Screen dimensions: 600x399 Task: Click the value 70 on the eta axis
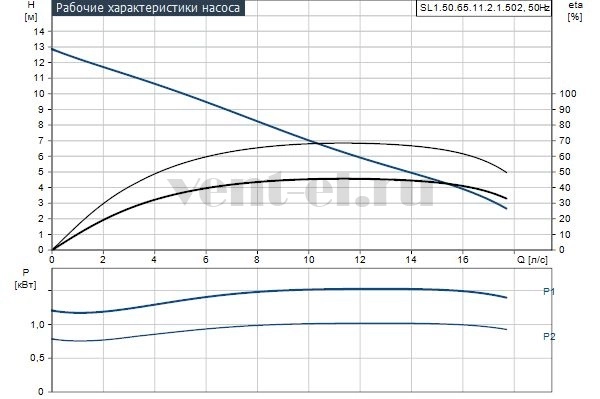[565, 141]
